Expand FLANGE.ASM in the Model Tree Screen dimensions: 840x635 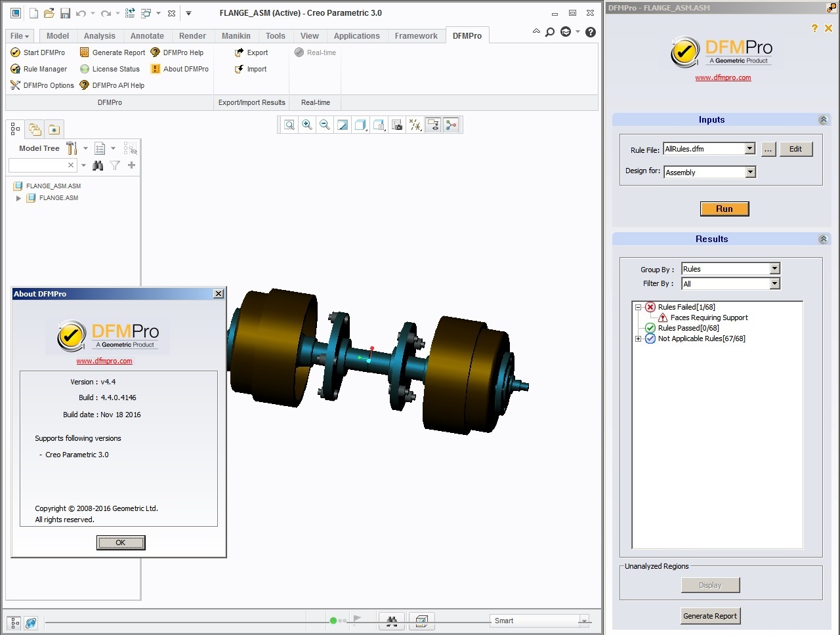coord(18,198)
